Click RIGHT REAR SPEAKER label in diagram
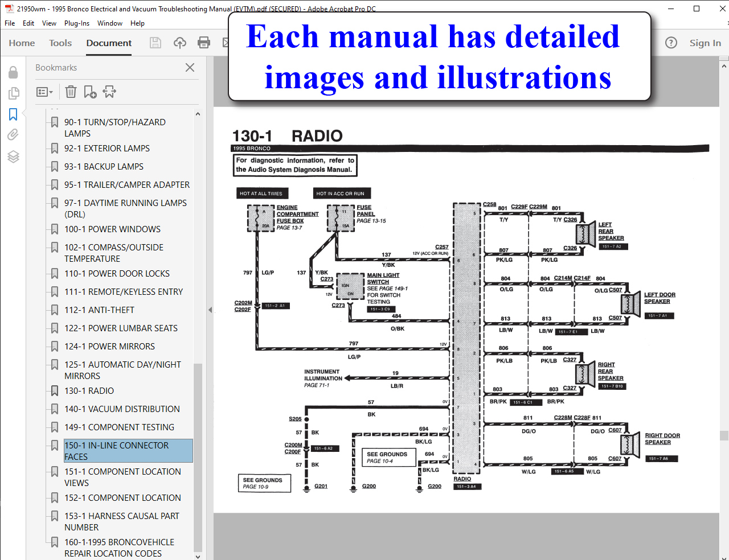 611,371
